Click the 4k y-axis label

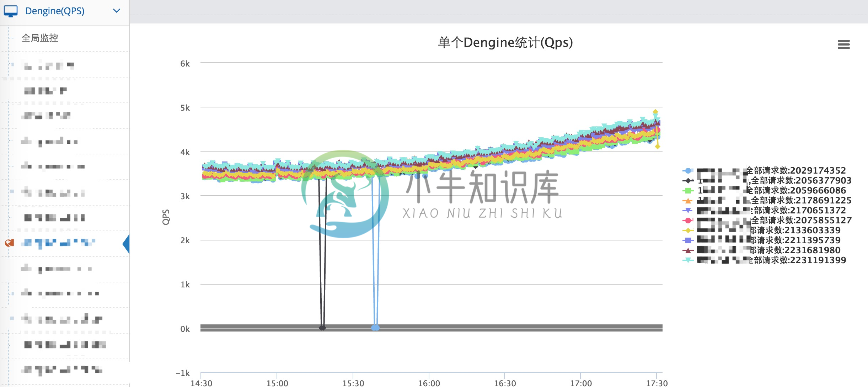(185, 152)
